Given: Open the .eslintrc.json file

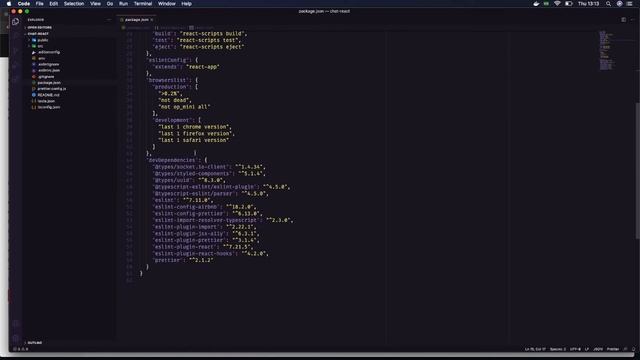Looking at the screenshot, I should click(x=49, y=70).
